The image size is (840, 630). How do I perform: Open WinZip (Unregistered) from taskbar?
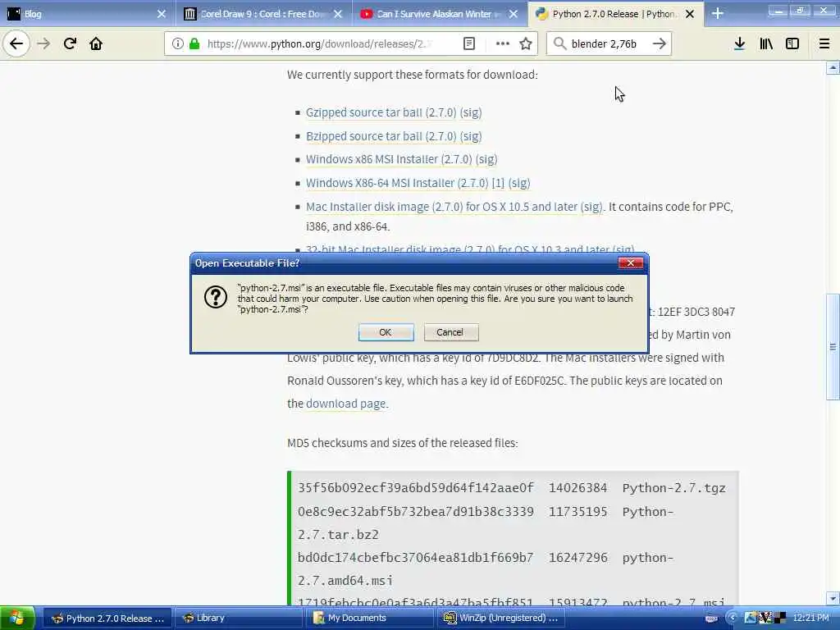pyautogui.click(x=501, y=619)
